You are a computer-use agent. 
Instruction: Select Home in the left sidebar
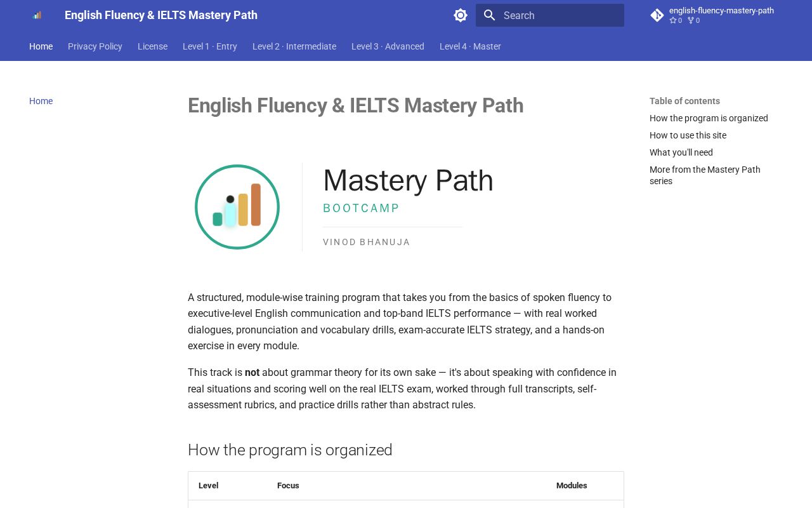click(x=41, y=101)
